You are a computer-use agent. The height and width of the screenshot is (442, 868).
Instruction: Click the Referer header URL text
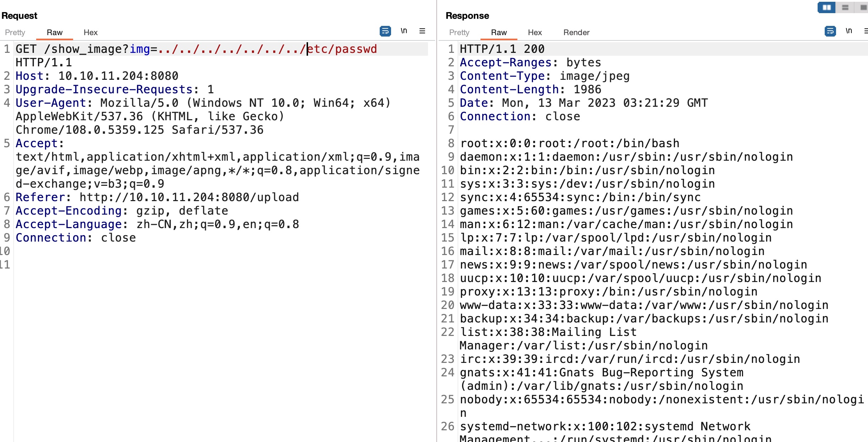pyautogui.click(x=189, y=197)
